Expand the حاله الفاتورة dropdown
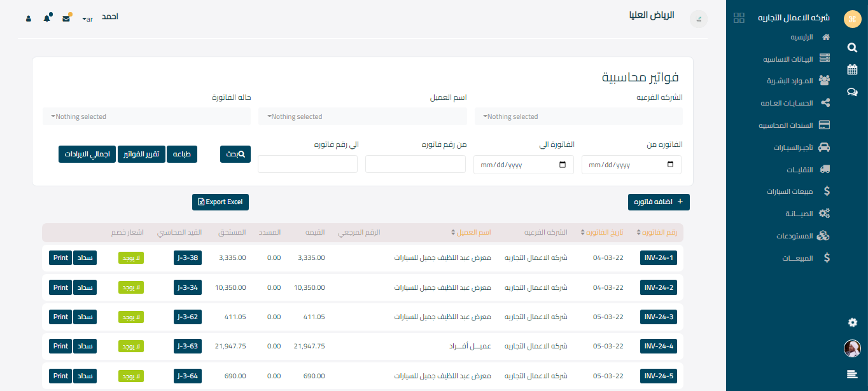The height and width of the screenshot is (391, 868). point(147,116)
